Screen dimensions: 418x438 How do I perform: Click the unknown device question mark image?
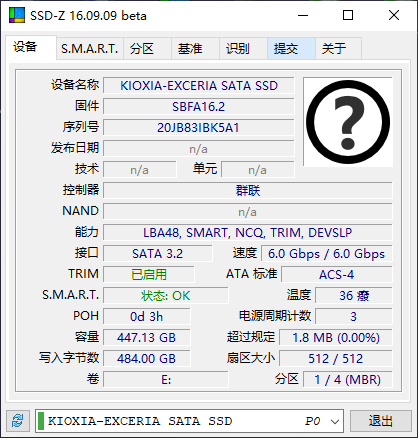pyautogui.click(x=348, y=122)
